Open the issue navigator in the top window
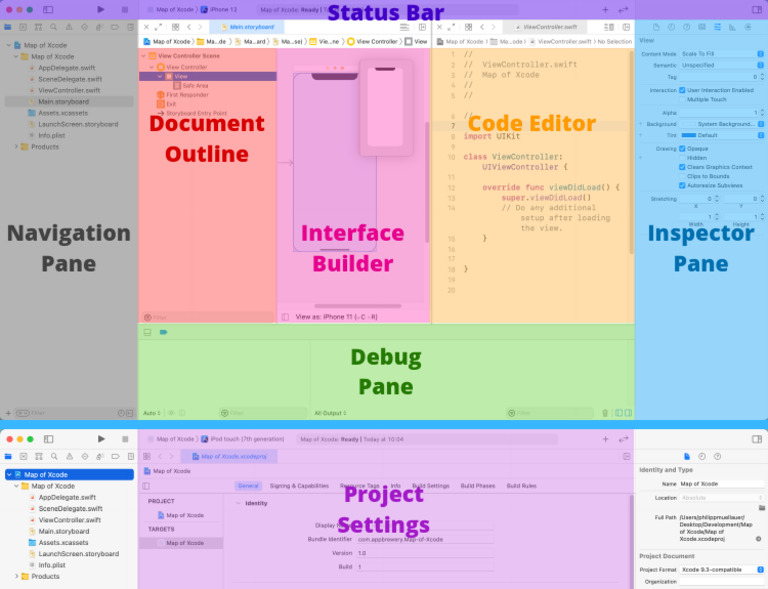This screenshot has width=768, height=589. (69, 27)
